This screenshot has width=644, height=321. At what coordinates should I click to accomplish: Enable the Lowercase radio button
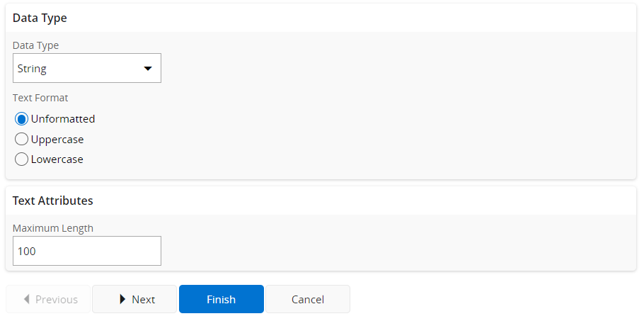click(x=21, y=159)
